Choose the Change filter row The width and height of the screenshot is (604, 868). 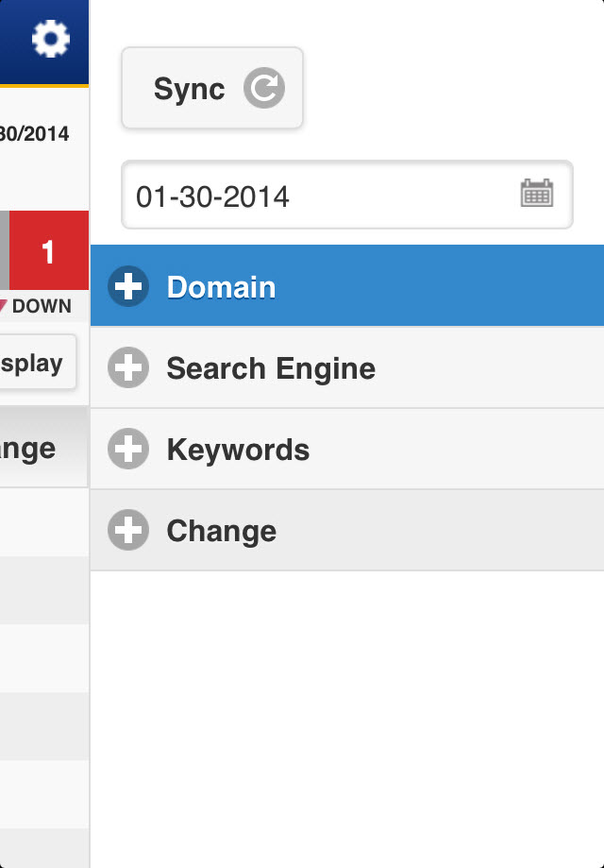tap(377, 530)
